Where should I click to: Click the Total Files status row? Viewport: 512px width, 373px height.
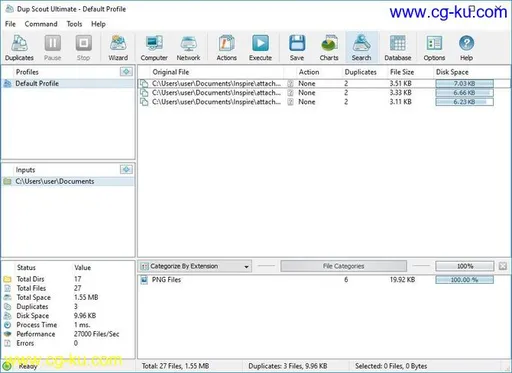click(x=68, y=288)
